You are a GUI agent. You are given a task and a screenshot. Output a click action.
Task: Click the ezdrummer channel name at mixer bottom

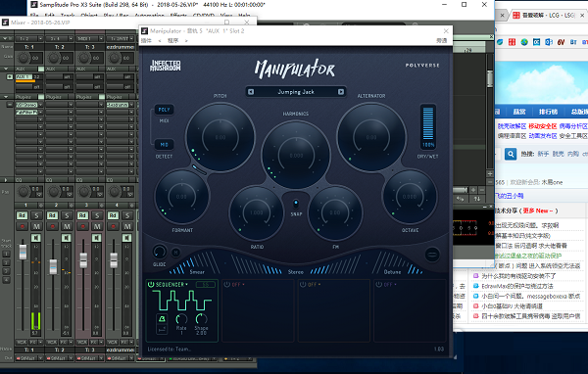pos(121,350)
